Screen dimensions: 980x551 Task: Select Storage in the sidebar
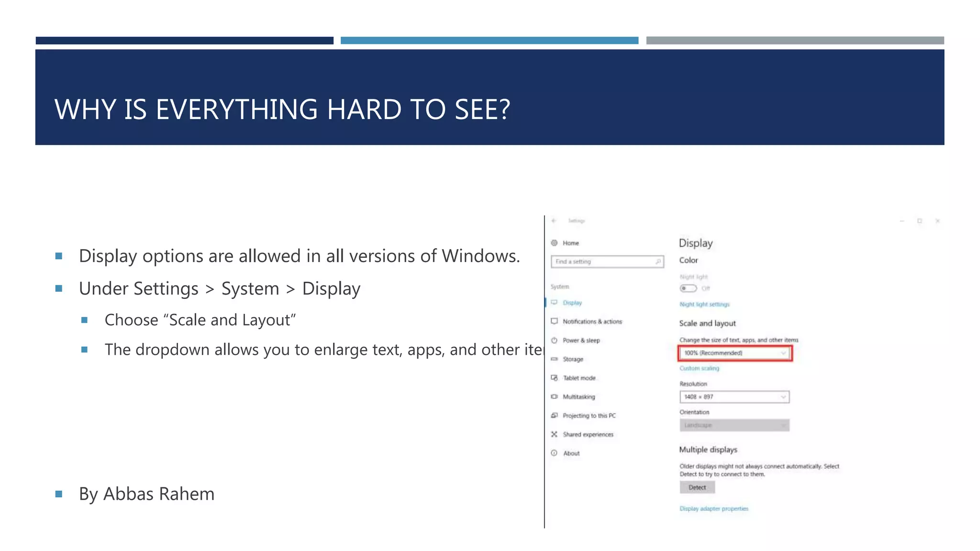coord(573,359)
